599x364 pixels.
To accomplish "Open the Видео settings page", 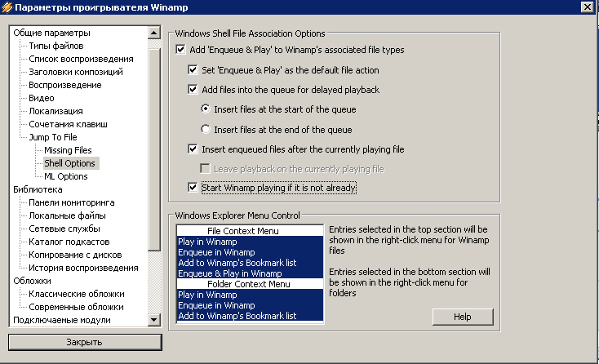I will (x=42, y=98).
